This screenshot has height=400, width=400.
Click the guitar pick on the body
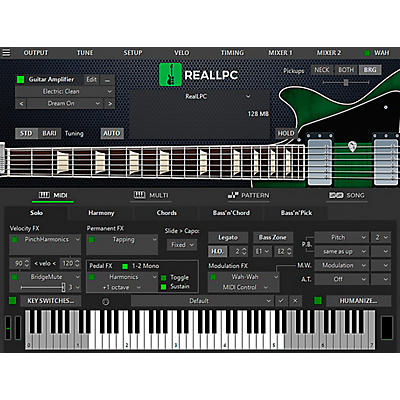coord(352,146)
